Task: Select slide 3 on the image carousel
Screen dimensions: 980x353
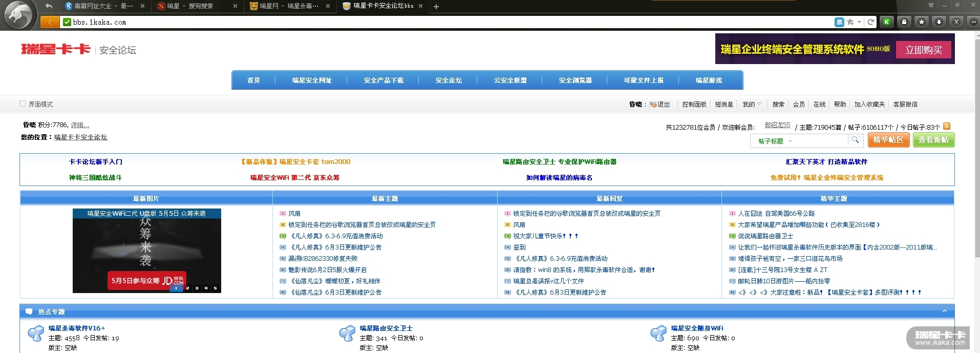Action: point(197,288)
